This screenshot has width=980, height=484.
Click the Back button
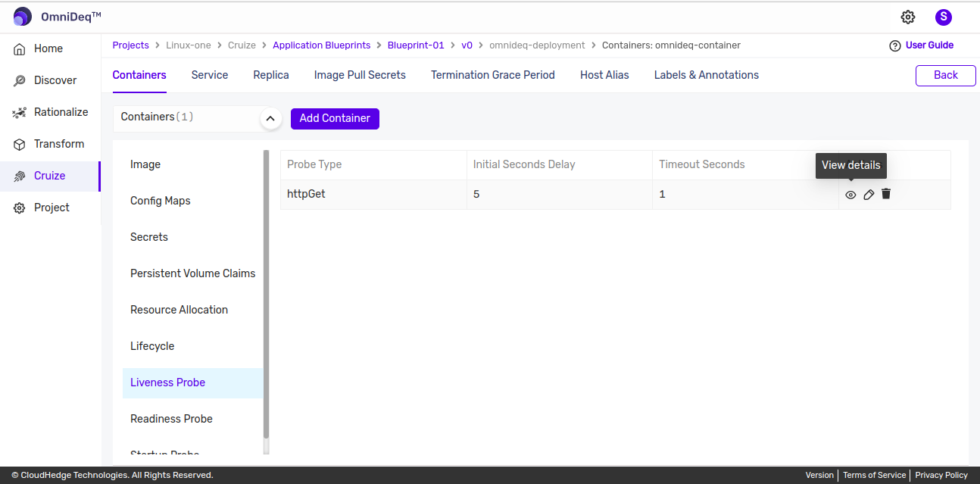point(945,75)
